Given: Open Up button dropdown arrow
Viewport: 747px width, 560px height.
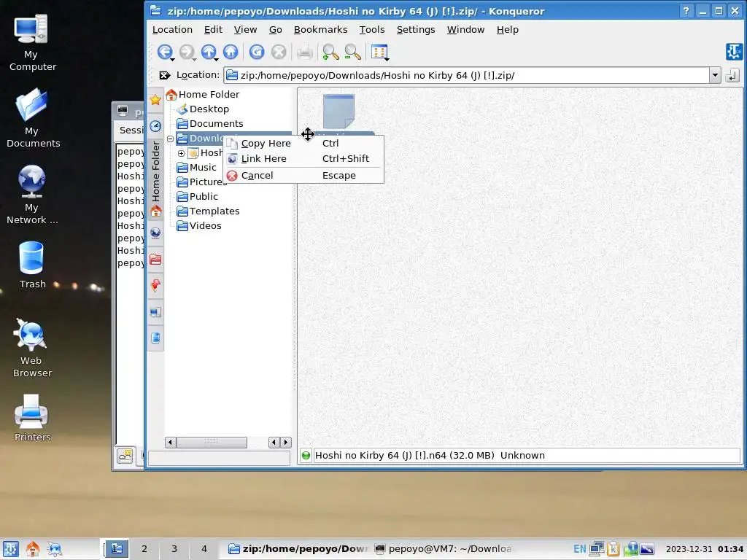Looking at the screenshot, I should pyautogui.click(x=216, y=59).
